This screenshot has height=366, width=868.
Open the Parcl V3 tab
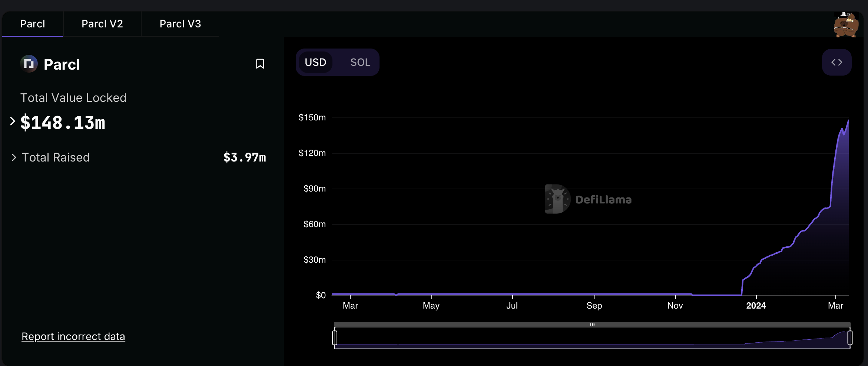click(x=180, y=24)
